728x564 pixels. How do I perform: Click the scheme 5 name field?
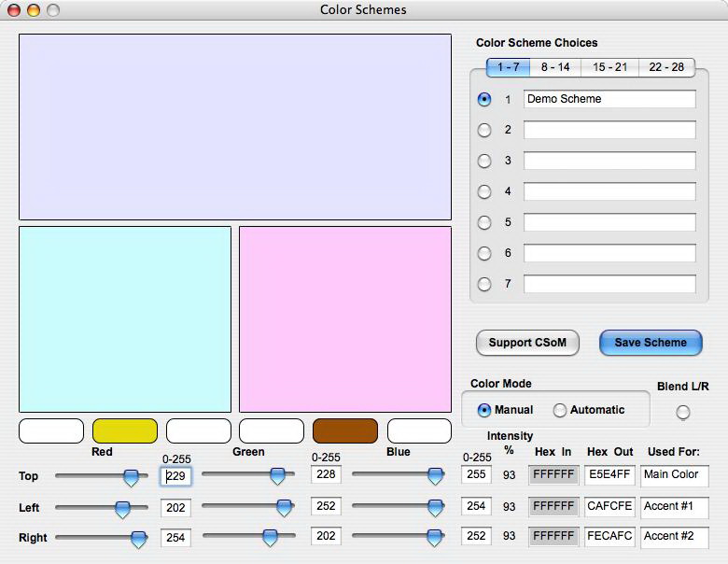[x=609, y=222]
